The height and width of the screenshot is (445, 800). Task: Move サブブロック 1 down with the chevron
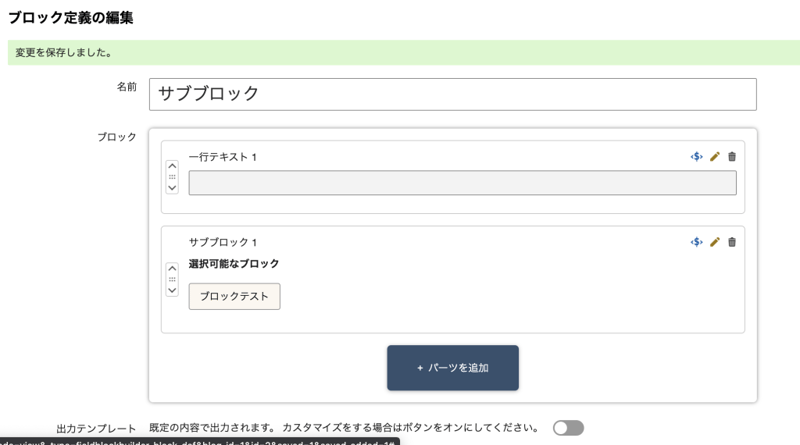(172, 290)
